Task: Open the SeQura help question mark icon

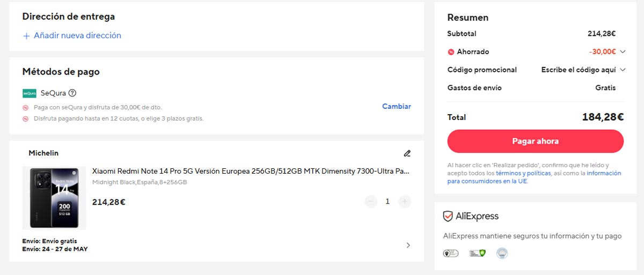Action: pos(72,93)
